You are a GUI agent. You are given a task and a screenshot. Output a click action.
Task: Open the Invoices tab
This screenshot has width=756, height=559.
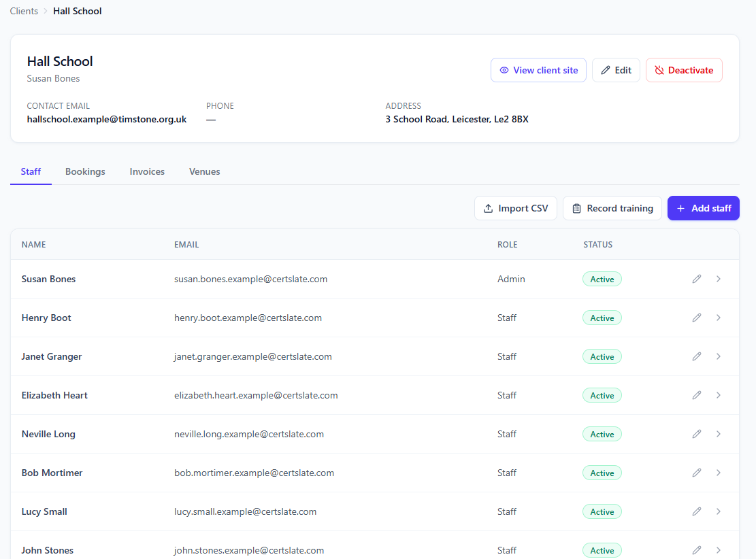(x=147, y=171)
